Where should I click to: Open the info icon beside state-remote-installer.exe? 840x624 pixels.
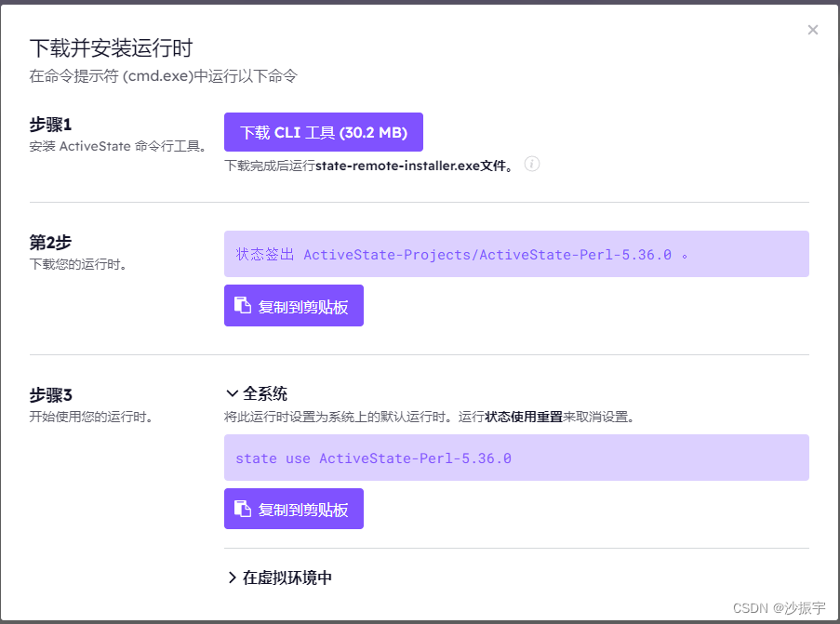pyautogui.click(x=531, y=164)
